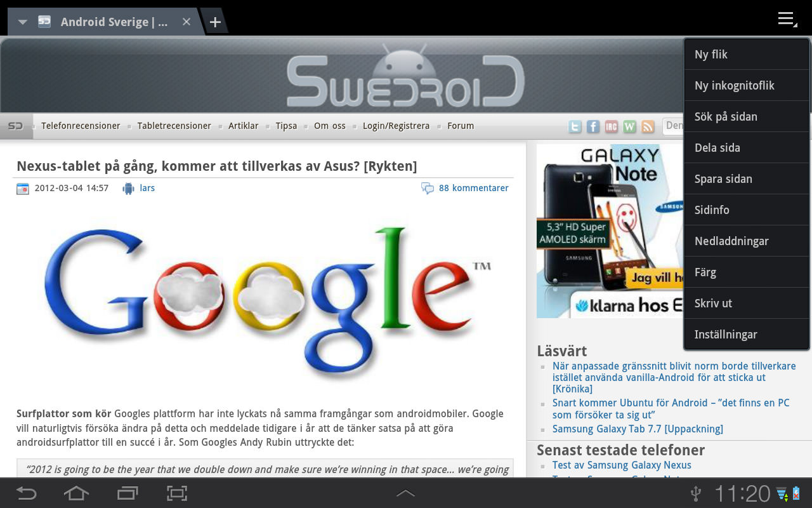Click the Android author icon
Viewport: 812px width, 508px height.
click(129, 189)
